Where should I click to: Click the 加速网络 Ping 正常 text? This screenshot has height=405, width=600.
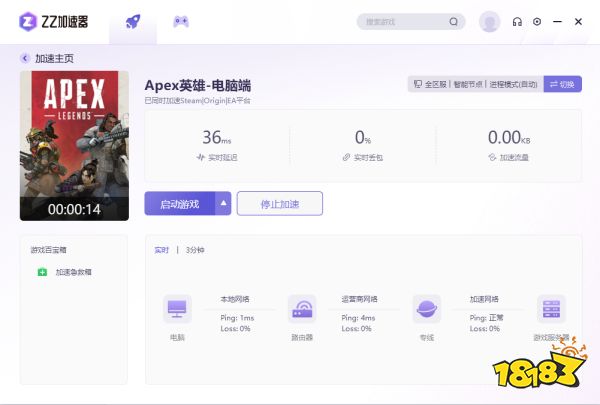point(487,318)
